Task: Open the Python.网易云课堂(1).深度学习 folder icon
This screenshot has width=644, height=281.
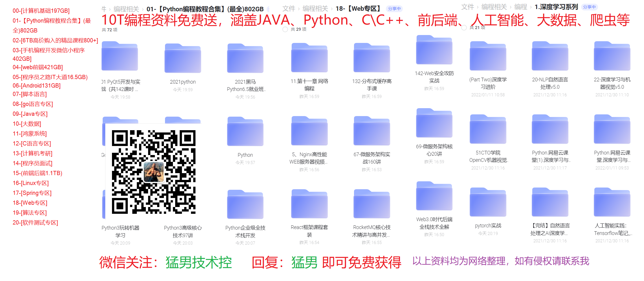Action: (550, 129)
